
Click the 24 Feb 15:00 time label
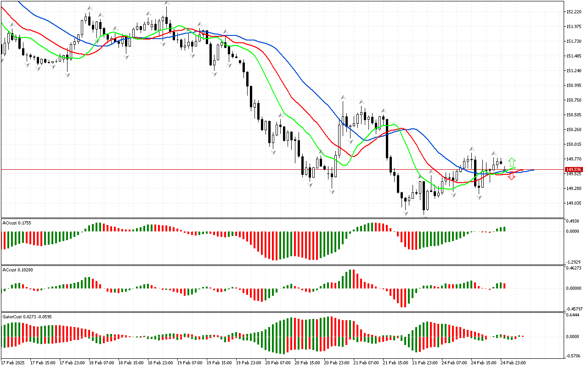[484, 363]
